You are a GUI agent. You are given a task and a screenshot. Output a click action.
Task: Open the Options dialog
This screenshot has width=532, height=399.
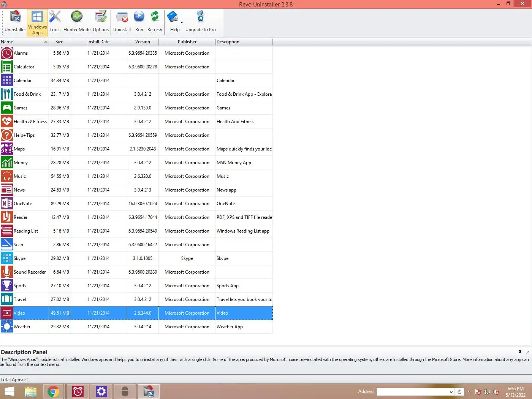point(101,22)
